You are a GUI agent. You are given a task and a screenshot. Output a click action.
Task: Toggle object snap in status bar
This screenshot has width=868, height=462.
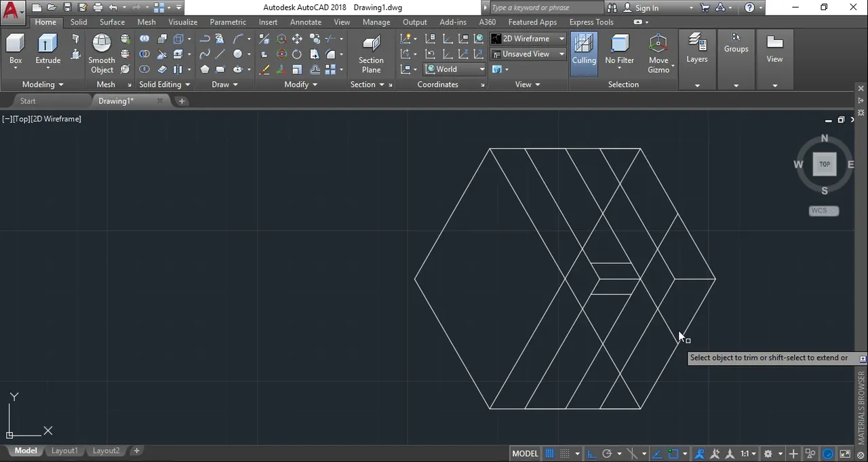673,453
